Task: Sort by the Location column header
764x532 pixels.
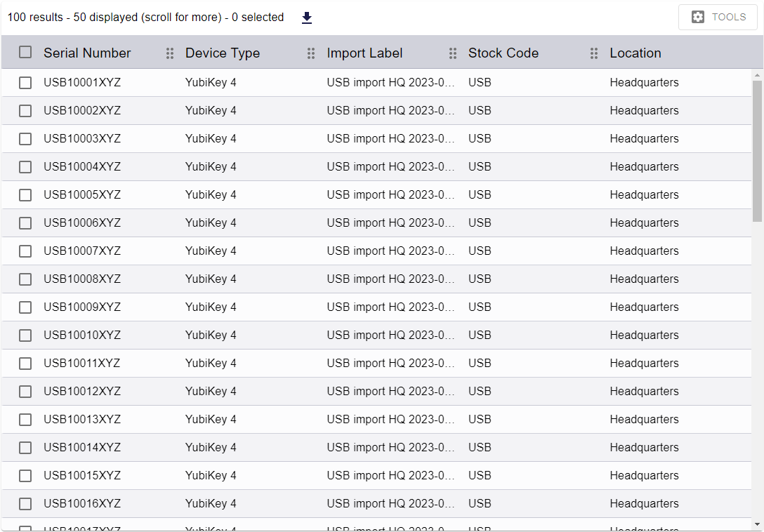Action: (x=635, y=53)
